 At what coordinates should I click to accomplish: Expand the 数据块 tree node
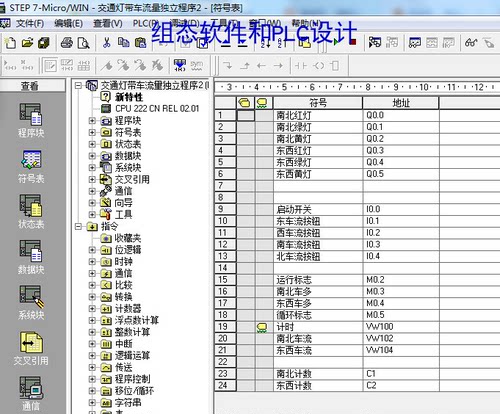click(x=92, y=156)
